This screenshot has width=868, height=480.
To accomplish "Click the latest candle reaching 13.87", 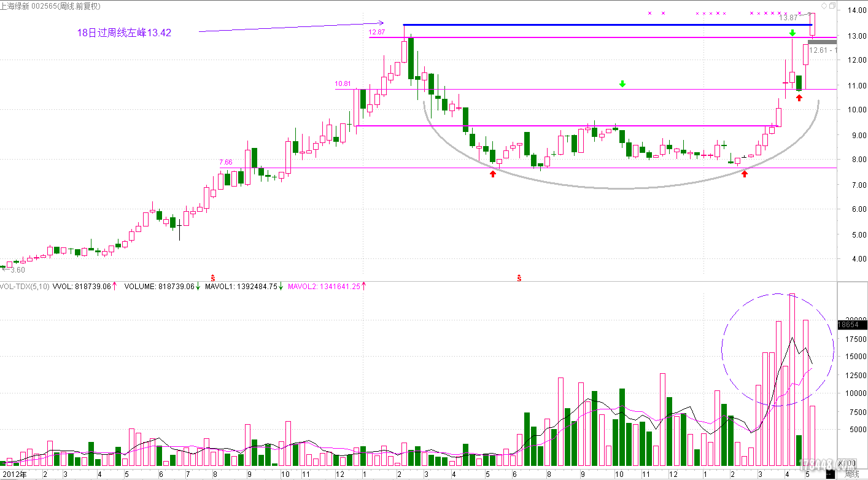I will click(813, 25).
